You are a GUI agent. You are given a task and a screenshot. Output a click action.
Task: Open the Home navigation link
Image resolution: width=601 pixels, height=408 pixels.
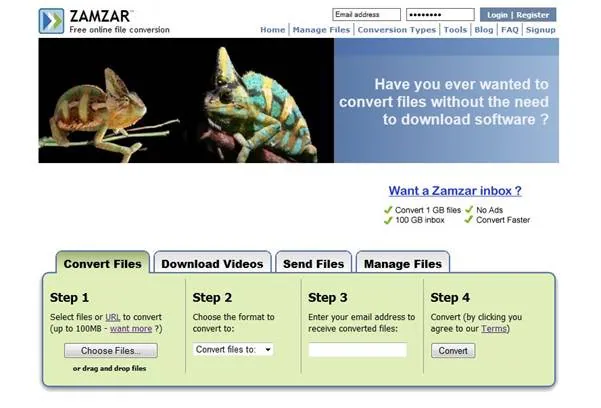(273, 30)
